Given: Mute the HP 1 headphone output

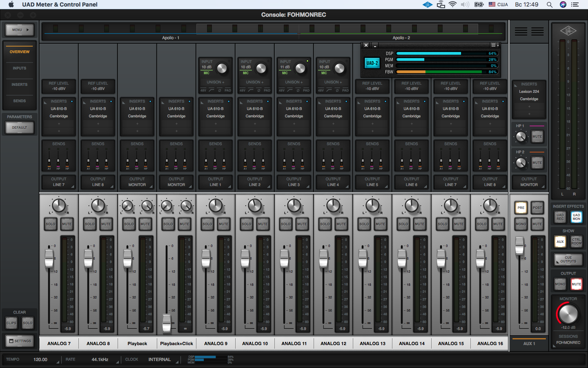Looking at the screenshot, I should [x=537, y=137].
